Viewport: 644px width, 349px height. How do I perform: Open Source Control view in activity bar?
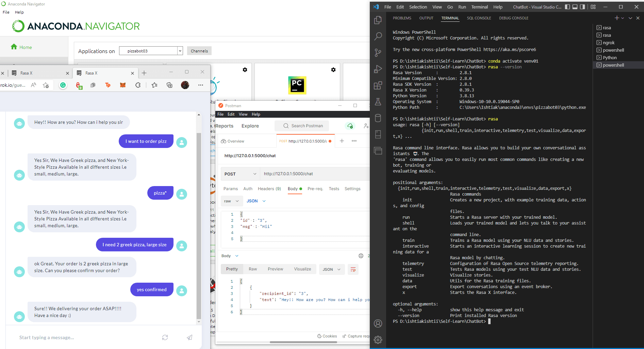click(378, 53)
